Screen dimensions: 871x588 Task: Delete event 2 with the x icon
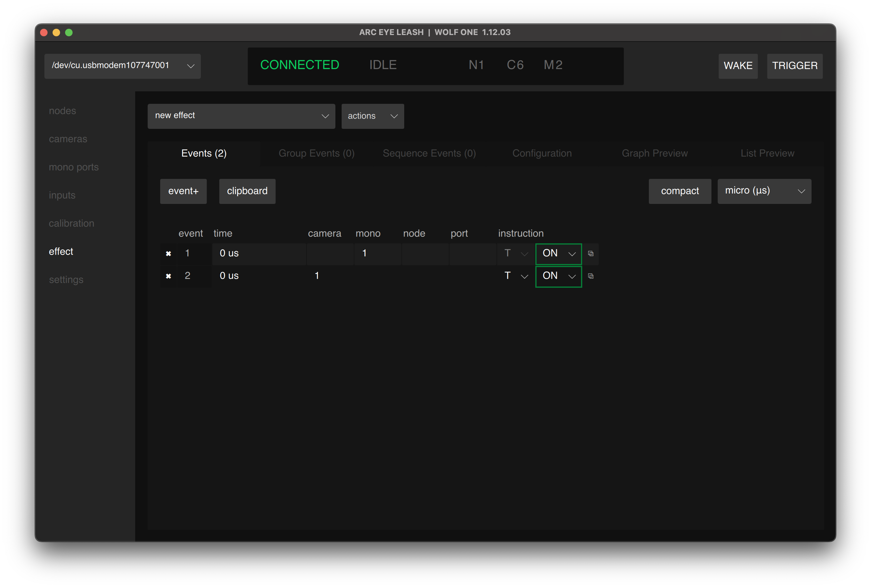point(168,276)
